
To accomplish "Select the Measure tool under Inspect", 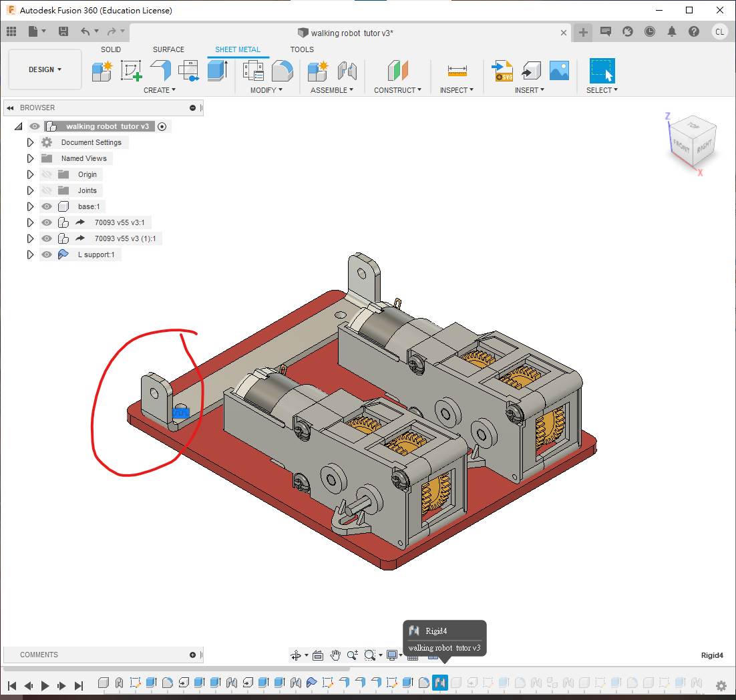I will pos(457,69).
